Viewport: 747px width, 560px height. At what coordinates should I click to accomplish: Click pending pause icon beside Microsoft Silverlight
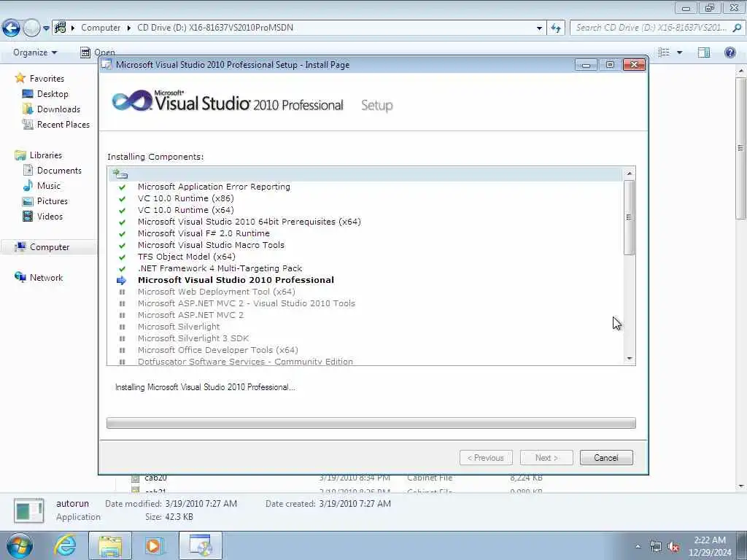pos(122,327)
